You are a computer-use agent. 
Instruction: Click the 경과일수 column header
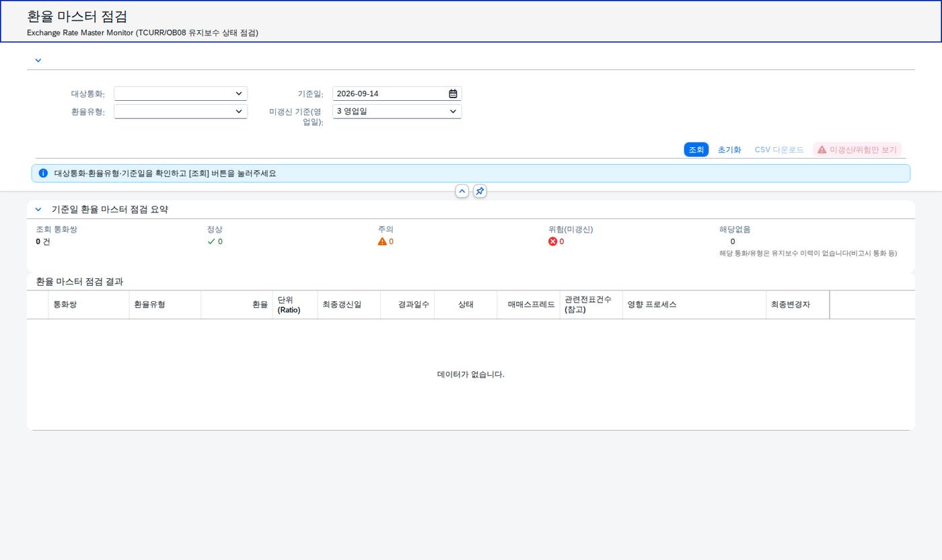point(408,305)
